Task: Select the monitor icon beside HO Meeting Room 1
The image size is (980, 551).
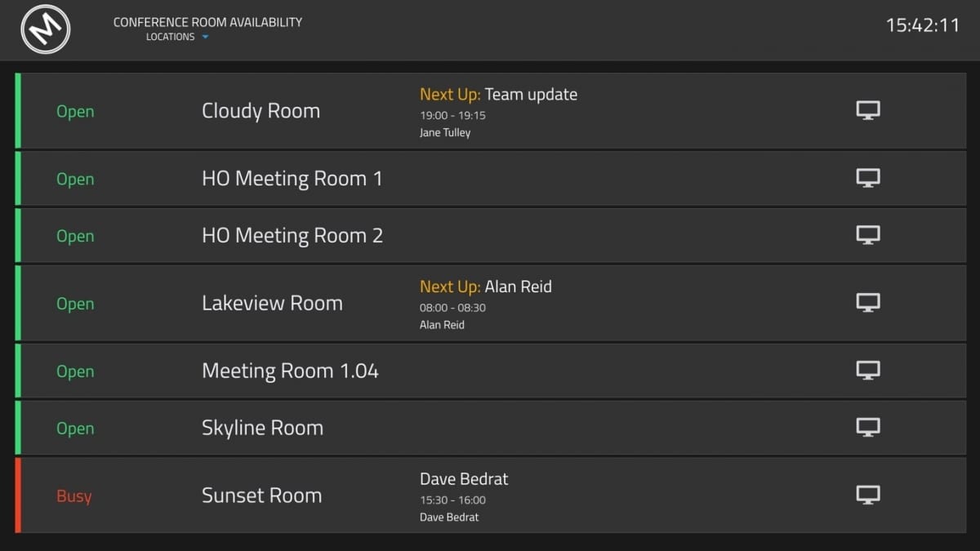Action: [x=867, y=178]
